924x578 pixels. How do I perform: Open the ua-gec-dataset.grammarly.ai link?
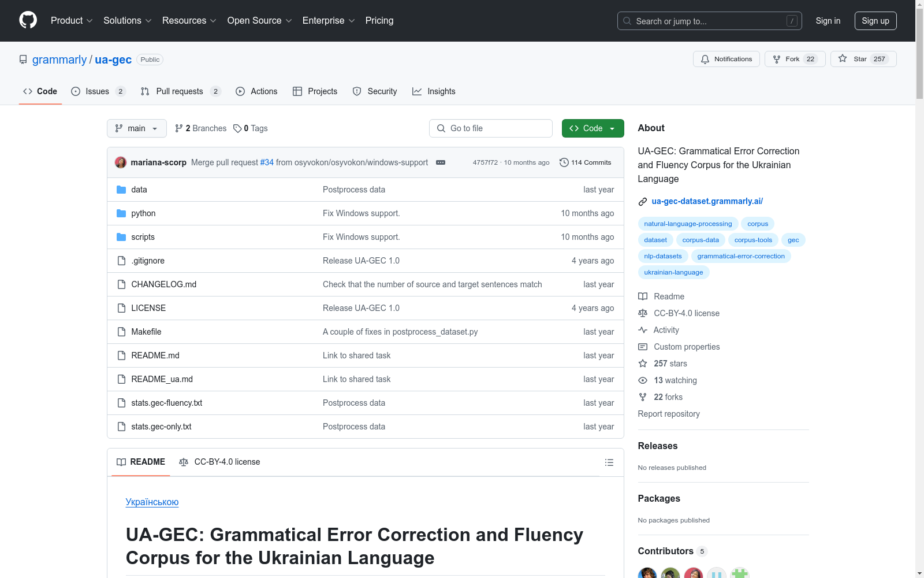pyautogui.click(x=707, y=201)
